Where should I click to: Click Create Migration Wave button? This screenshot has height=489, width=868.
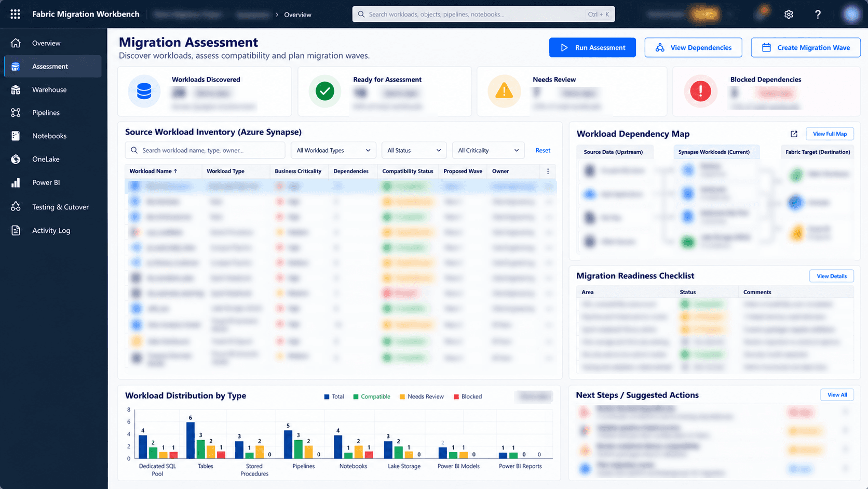806,48
